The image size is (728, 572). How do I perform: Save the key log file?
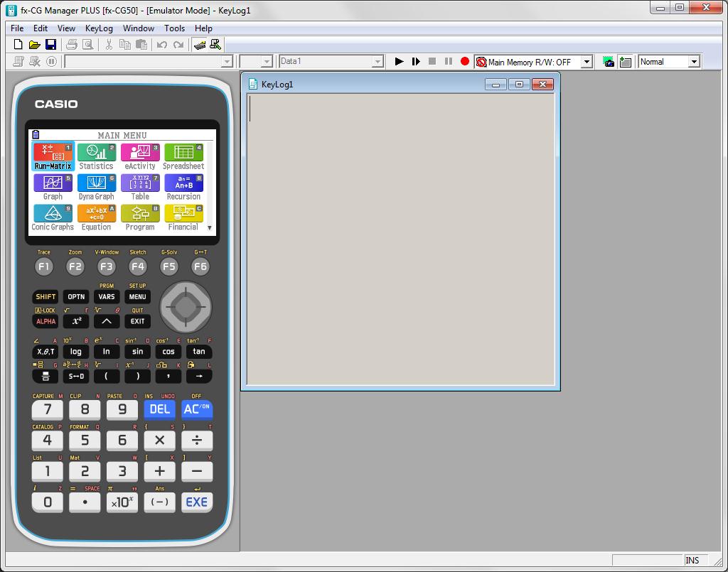pyautogui.click(x=50, y=43)
